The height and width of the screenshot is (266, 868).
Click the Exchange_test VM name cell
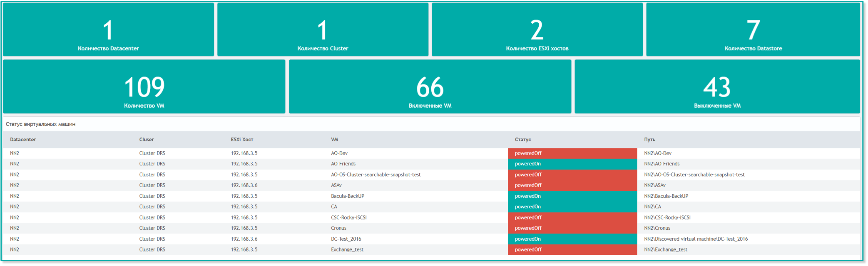click(x=347, y=250)
